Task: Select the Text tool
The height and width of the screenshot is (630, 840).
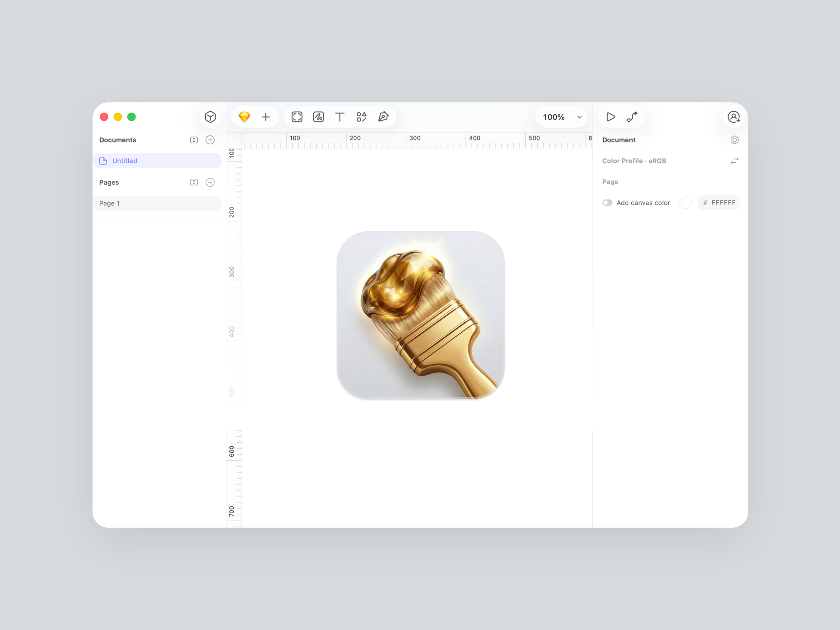Action: [340, 117]
